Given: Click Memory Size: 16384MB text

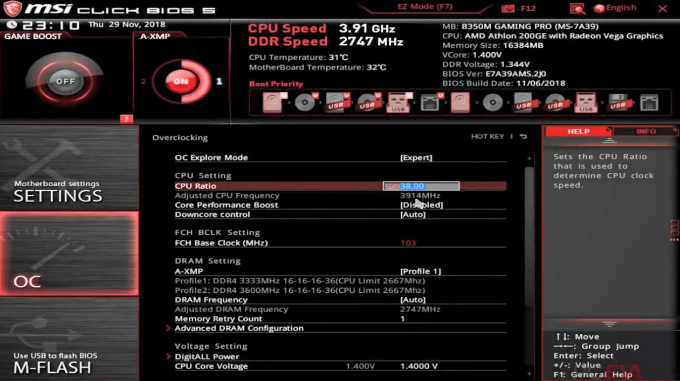Looking at the screenshot, I should 492,45.
